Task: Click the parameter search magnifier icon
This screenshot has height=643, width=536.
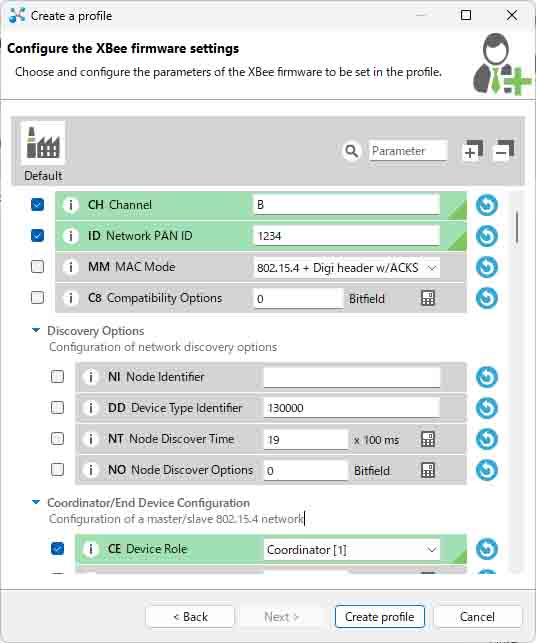Action: click(351, 151)
